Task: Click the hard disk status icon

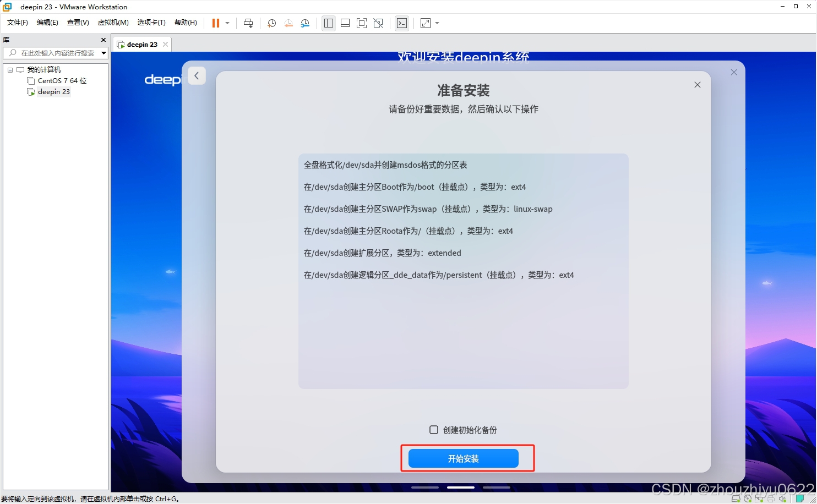Action: 736,498
